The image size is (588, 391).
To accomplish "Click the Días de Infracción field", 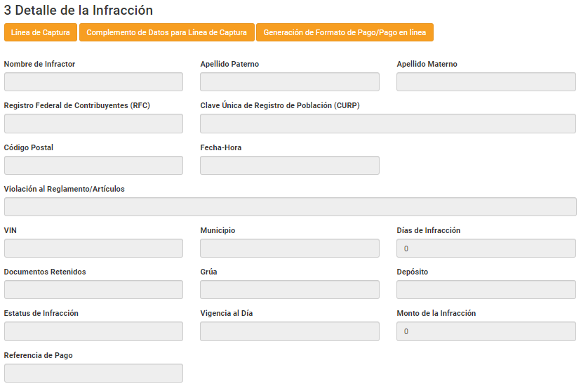I will point(486,248).
